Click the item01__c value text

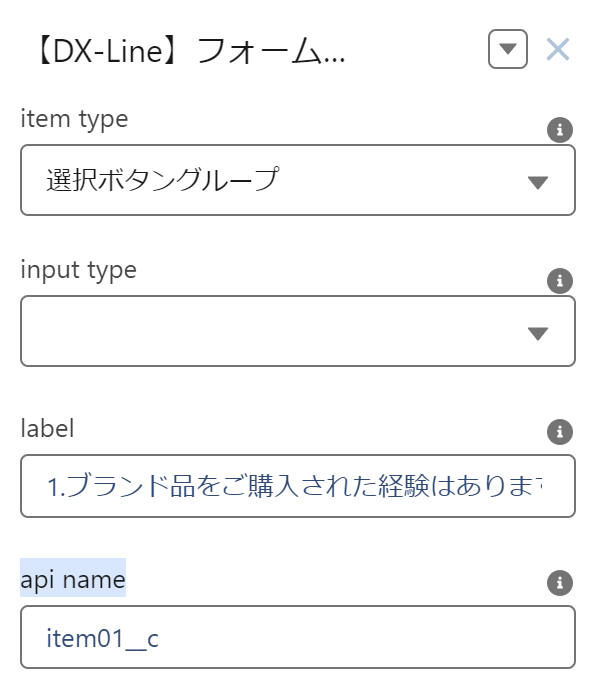[102, 637]
